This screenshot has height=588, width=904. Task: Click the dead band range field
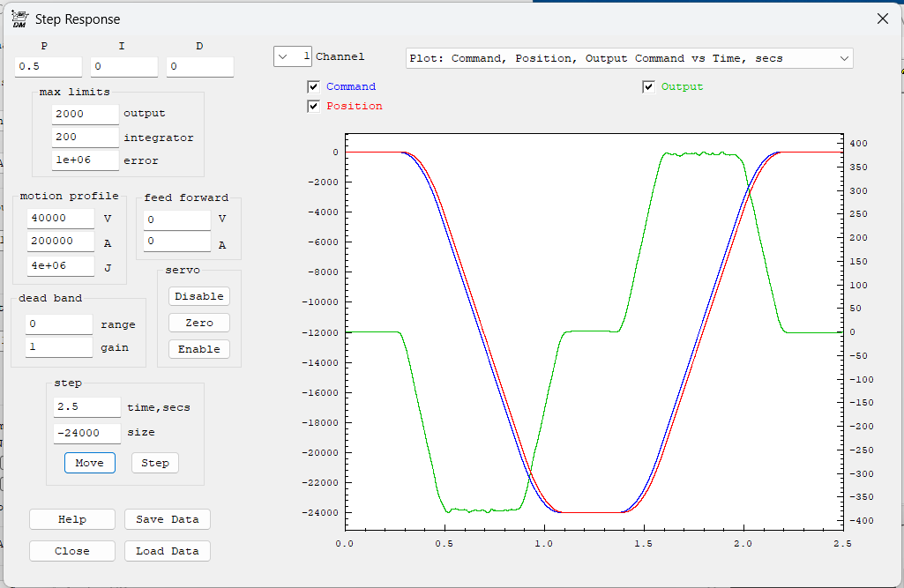59,324
